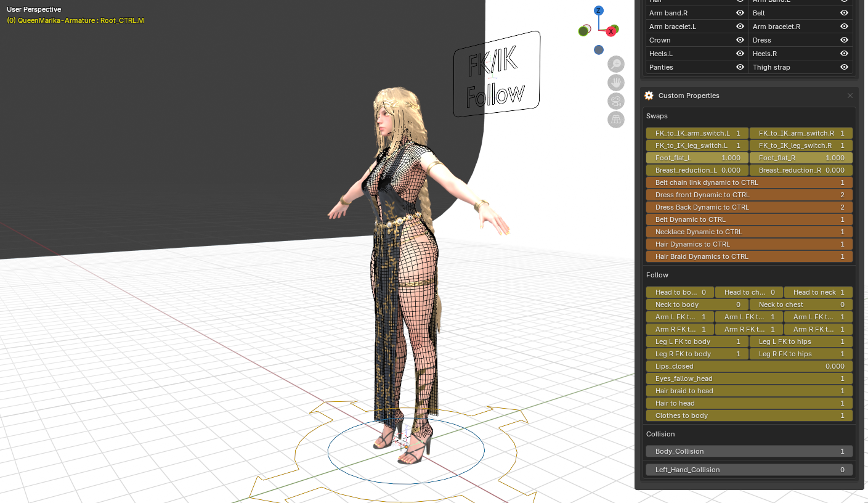
Task: Toggle Heels.R visibility eye
Action: [x=844, y=54]
